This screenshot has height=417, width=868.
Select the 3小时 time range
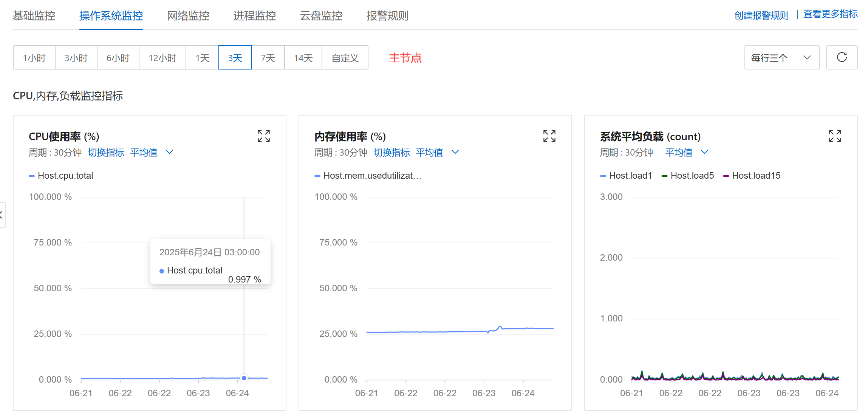(x=76, y=57)
